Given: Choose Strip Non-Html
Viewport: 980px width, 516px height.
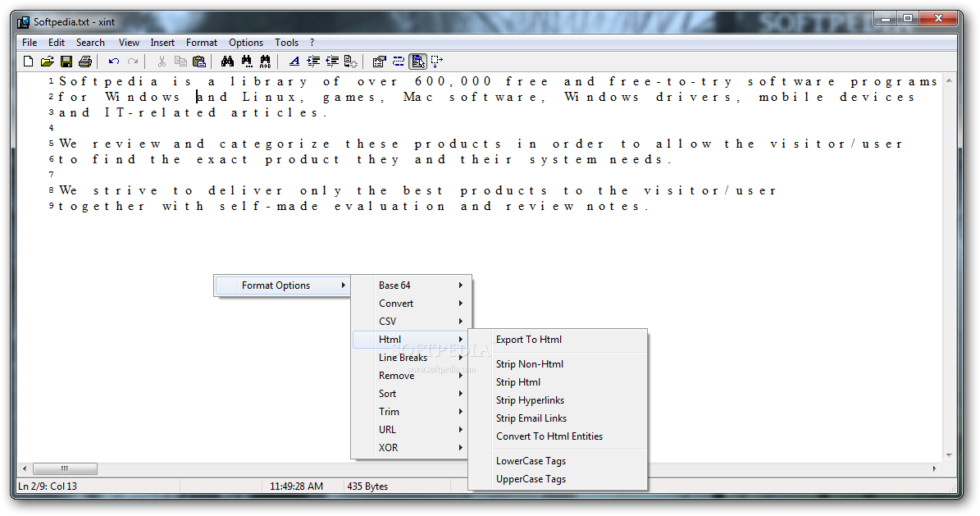Looking at the screenshot, I should point(558,364).
